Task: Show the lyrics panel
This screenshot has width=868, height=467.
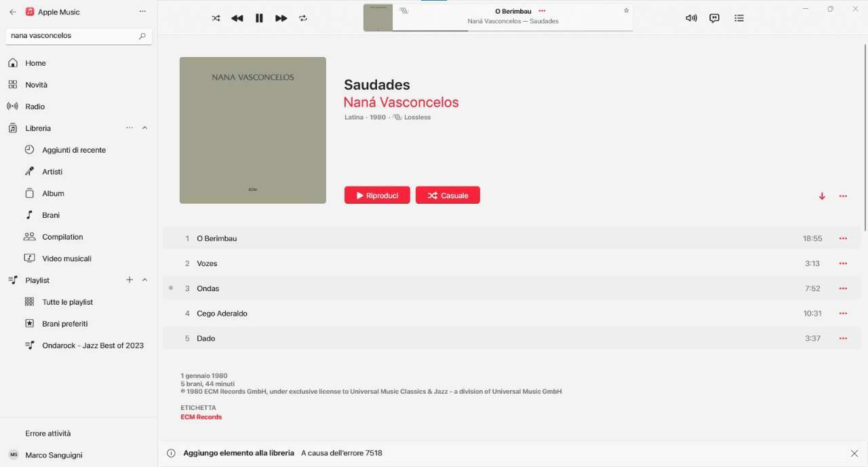Action: [714, 18]
